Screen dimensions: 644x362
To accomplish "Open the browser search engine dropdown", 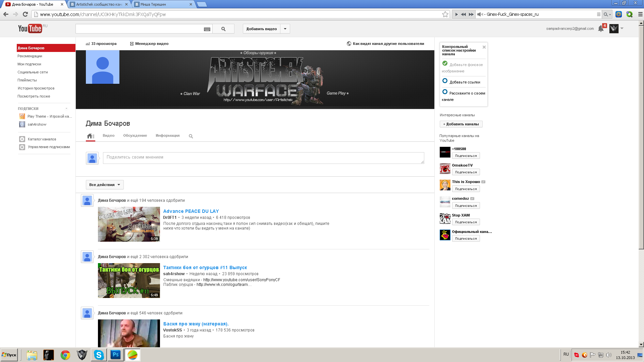I will (x=607, y=14).
